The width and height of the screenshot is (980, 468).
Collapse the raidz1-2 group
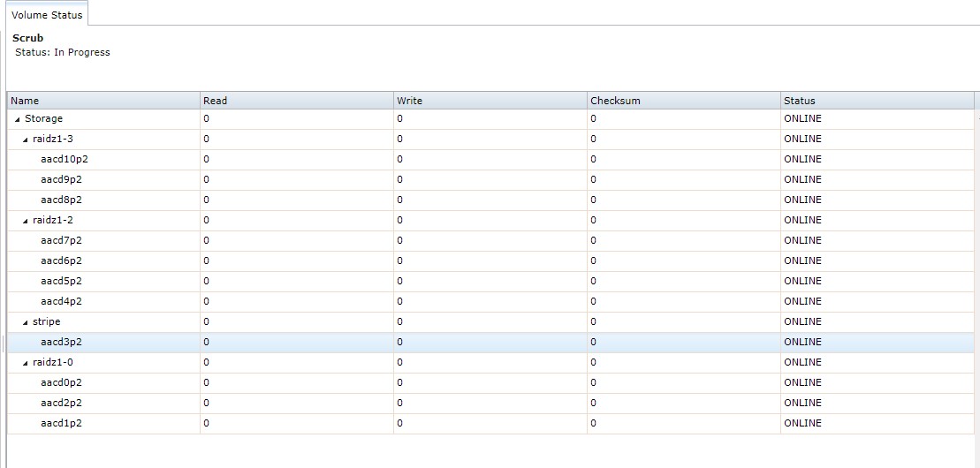click(26, 221)
